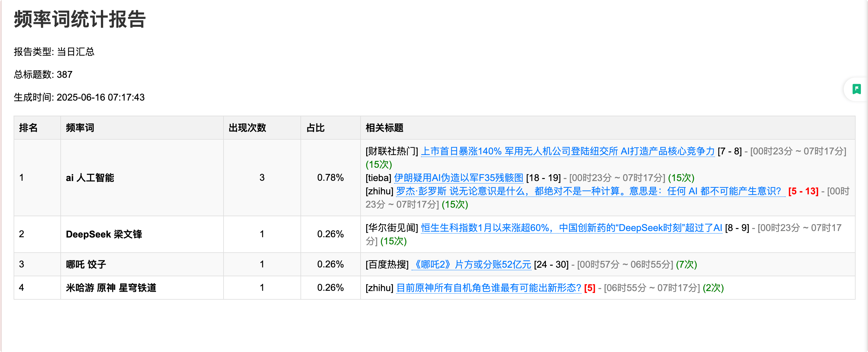Select the '哪吒 饺子' keyword cell
The height and width of the screenshot is (352, 868).
click(x=142, y=264)
